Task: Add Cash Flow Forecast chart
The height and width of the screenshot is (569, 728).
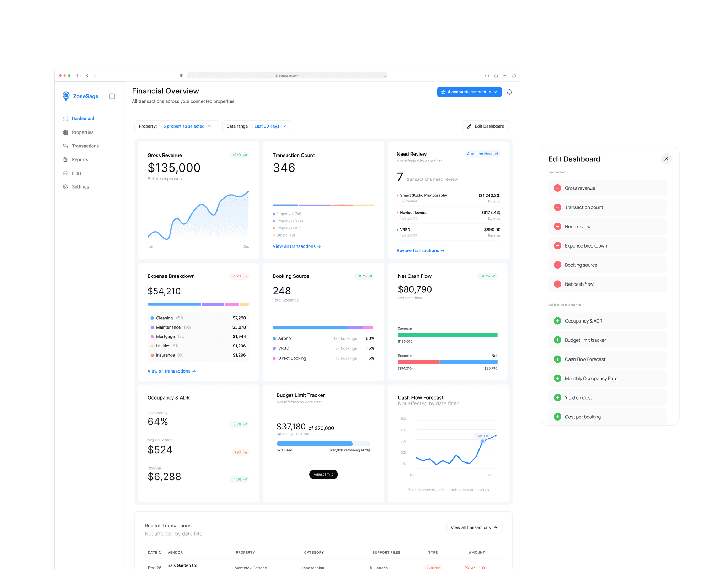Action: click(x=557, y=359)
